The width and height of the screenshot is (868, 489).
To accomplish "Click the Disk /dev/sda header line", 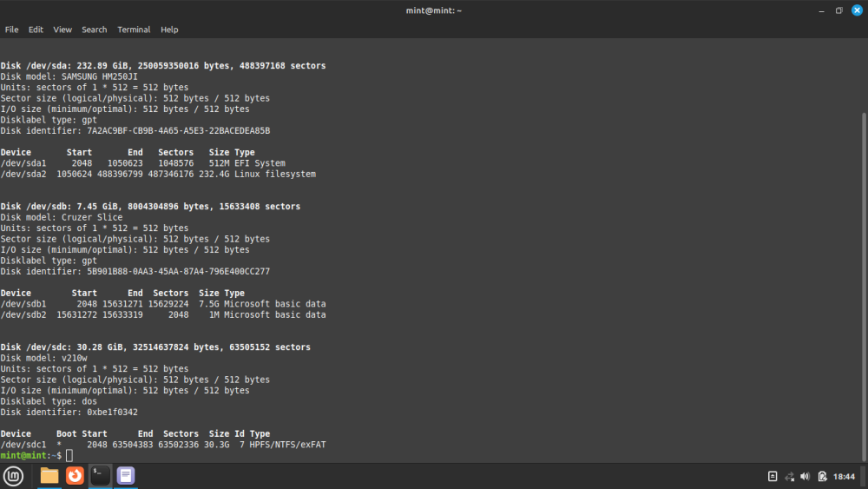I will (163, 66).
